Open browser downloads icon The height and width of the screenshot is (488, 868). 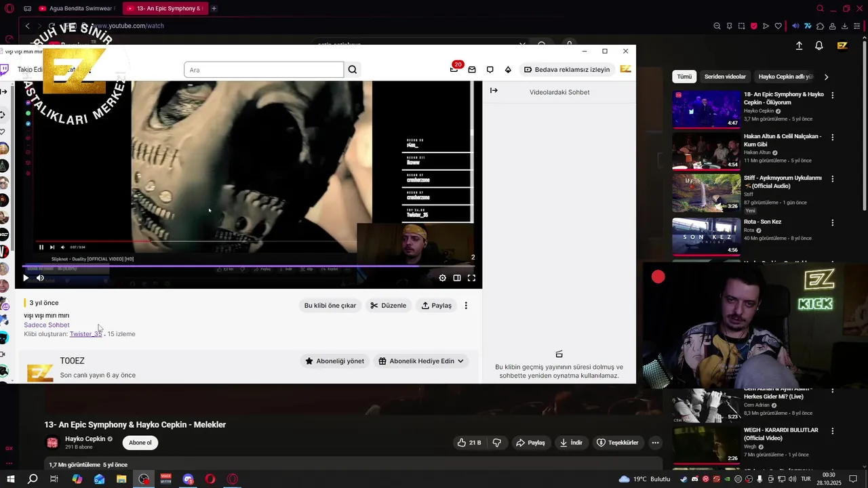844,26
